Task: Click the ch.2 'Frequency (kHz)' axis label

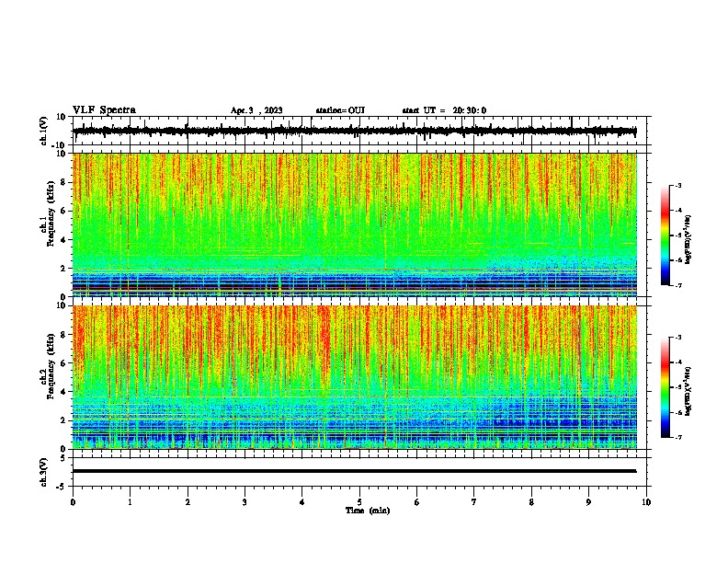Action: point(51,366)
